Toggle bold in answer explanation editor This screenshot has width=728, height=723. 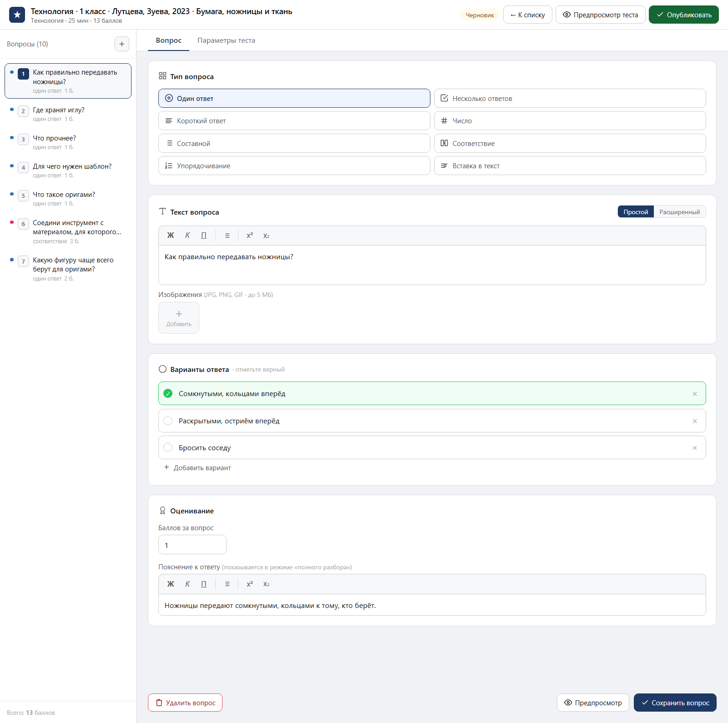pos(171,584)
